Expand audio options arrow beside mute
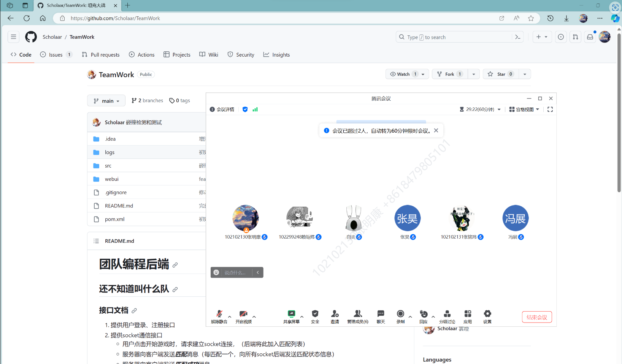Viewport: 622px width, 364px height. [230, 317]
